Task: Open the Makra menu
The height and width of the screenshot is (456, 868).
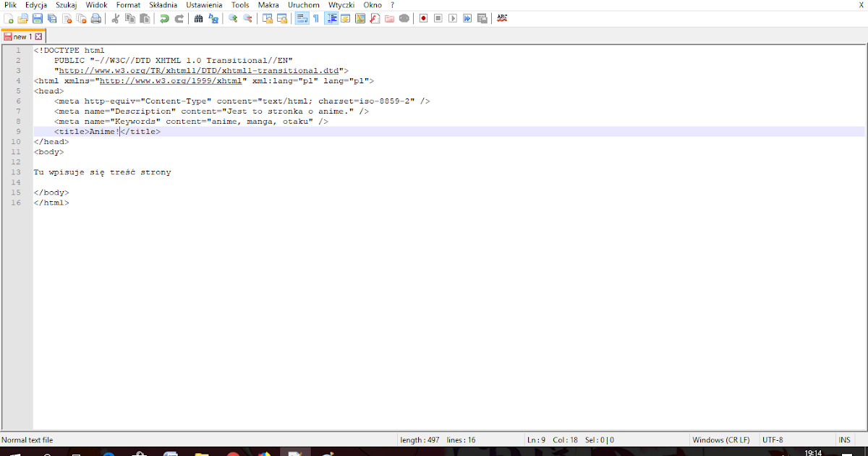Action: point(268,5)
